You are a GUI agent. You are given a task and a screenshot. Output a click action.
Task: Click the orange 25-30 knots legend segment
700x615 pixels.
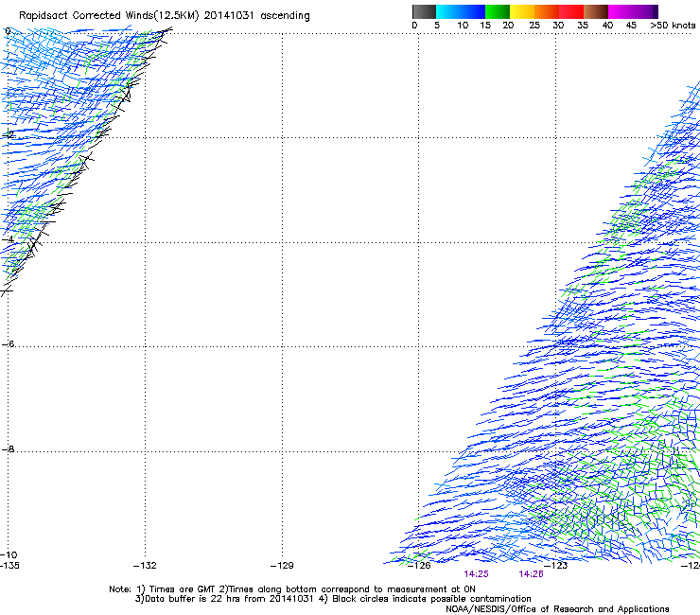(547, 11)
